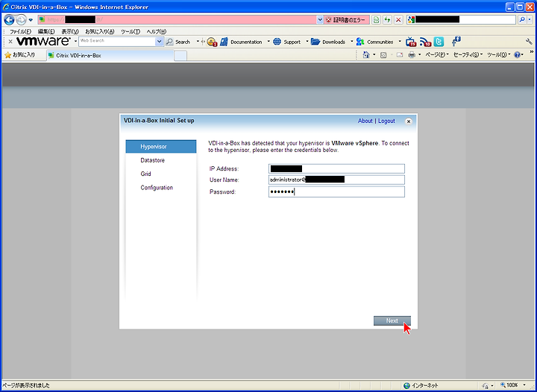The width and height of the screenshot is (537, 392).
Task: Expand the Support dropdown arrow
Action: [x=307, y=42]
